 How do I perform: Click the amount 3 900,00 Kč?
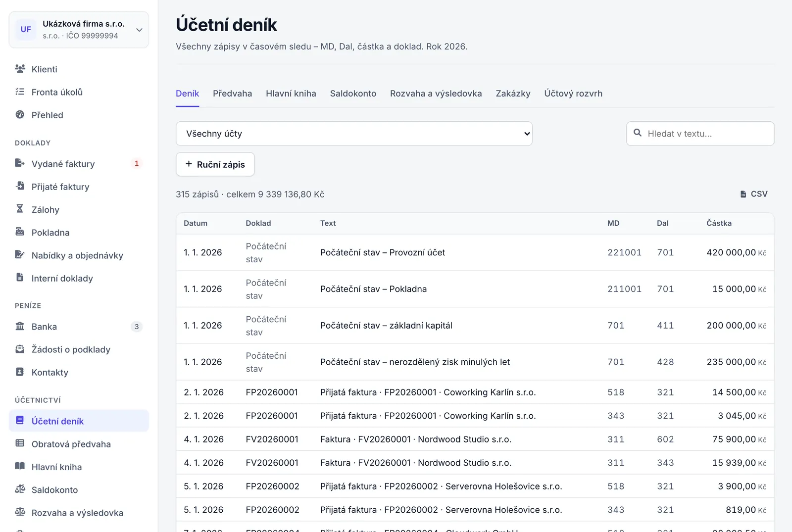coord(742,486)
